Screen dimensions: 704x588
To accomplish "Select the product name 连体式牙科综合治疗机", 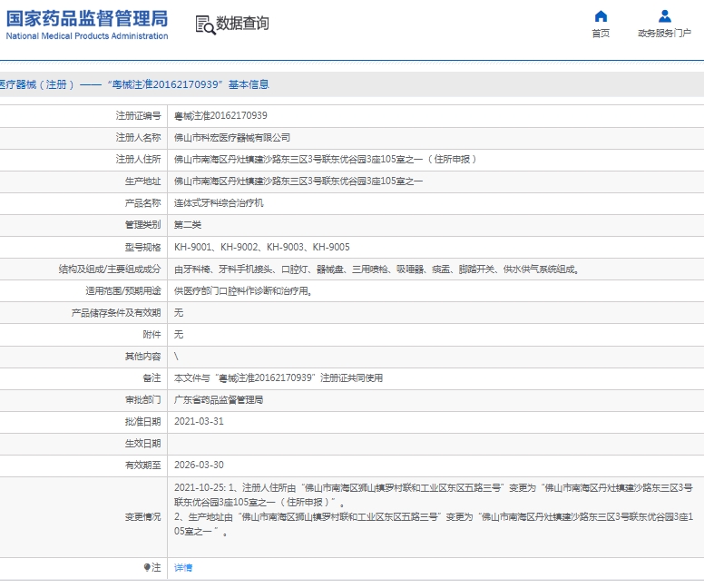I will 219,203.
